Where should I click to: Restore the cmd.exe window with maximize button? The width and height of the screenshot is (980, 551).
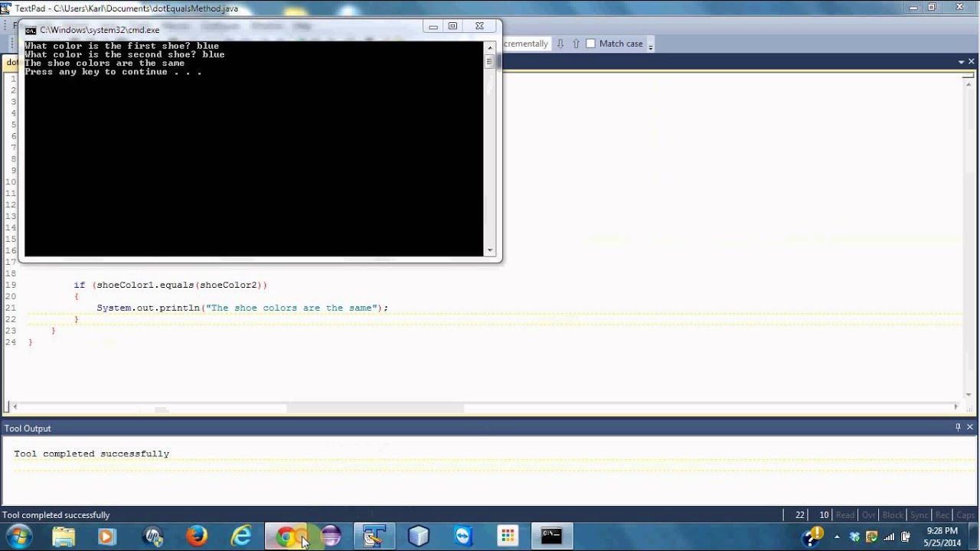pyautogui.click(x=452, y=26)
